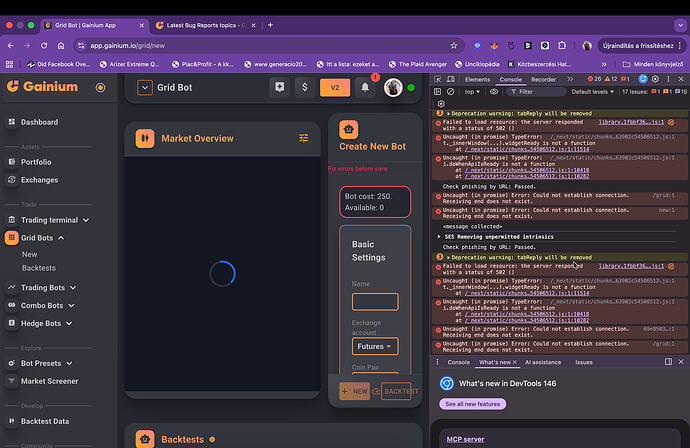The height and width of the screenshot is (448, 690).
Task: Click the user profile avatar
Action: [x=393, y=88]
